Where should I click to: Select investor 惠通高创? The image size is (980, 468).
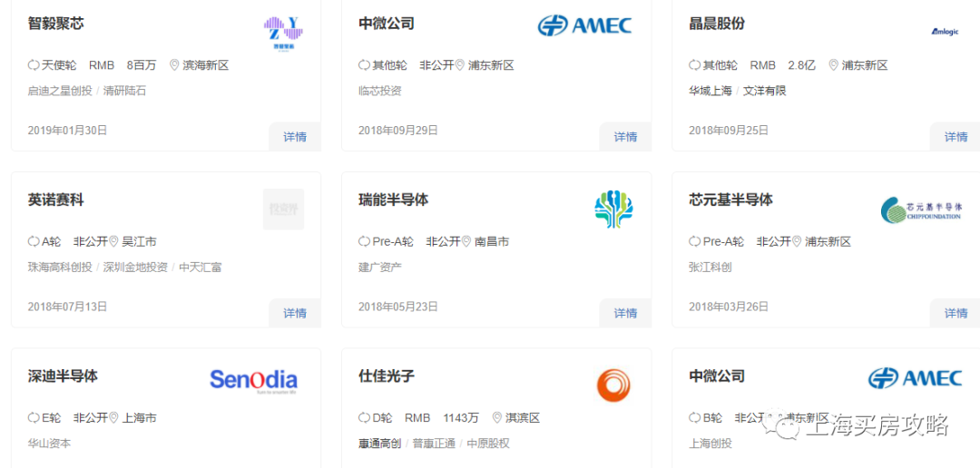coord(379,444)
